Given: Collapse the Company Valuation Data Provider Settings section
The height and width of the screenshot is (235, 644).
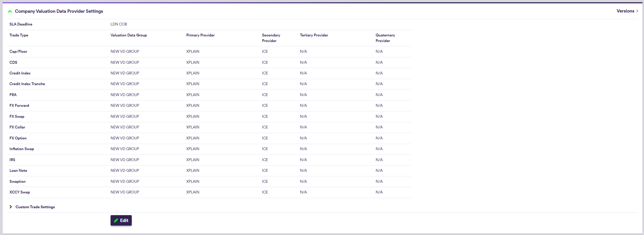Looking at the screenshot, I should pos(10,11).
